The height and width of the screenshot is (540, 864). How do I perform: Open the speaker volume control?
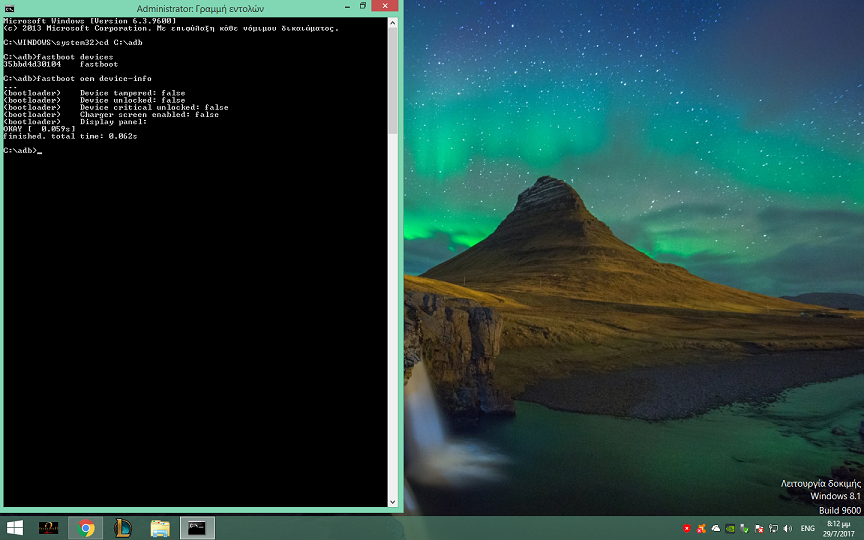point(788,528)
